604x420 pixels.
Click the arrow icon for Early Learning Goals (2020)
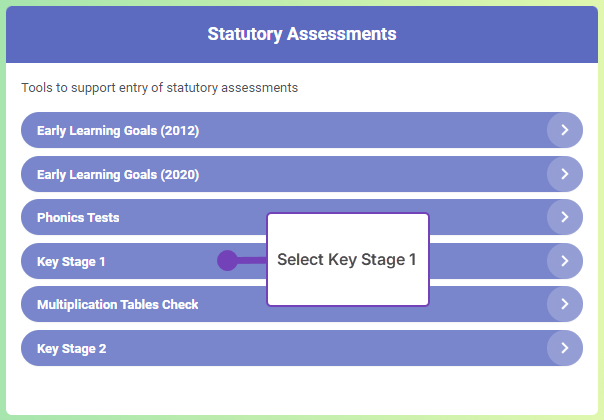pos(565,174)
